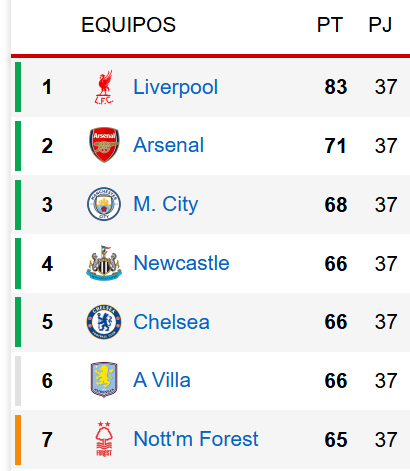Select the EQUIPOS column header
Screen dimensions: 410x471
pos(128,25)
